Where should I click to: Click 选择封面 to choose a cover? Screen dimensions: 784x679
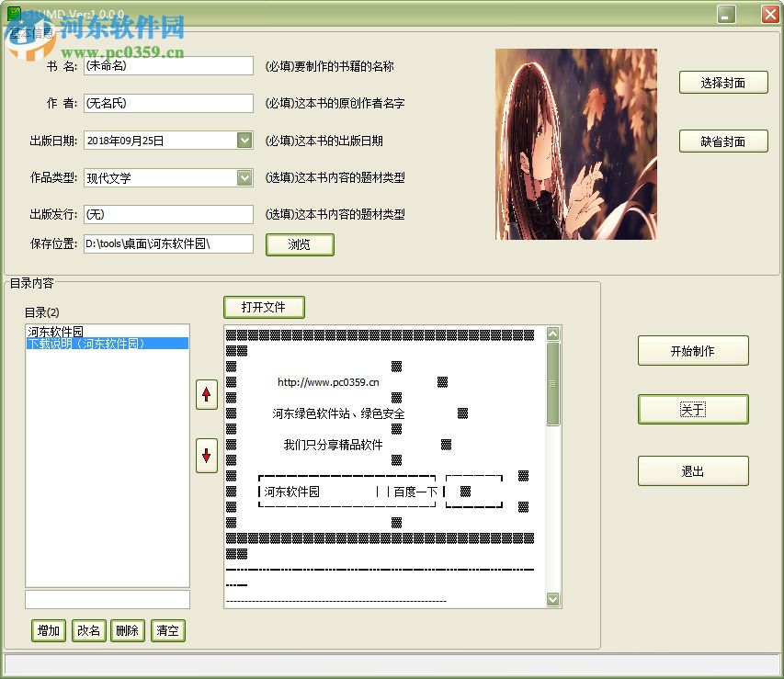click(x=723, y=82)
